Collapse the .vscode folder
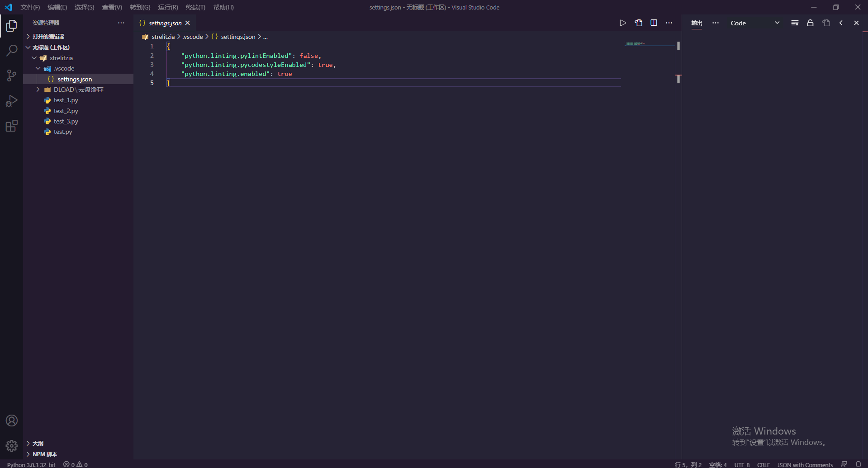This screenshot has height=468, width=868. tap(78, 69)
